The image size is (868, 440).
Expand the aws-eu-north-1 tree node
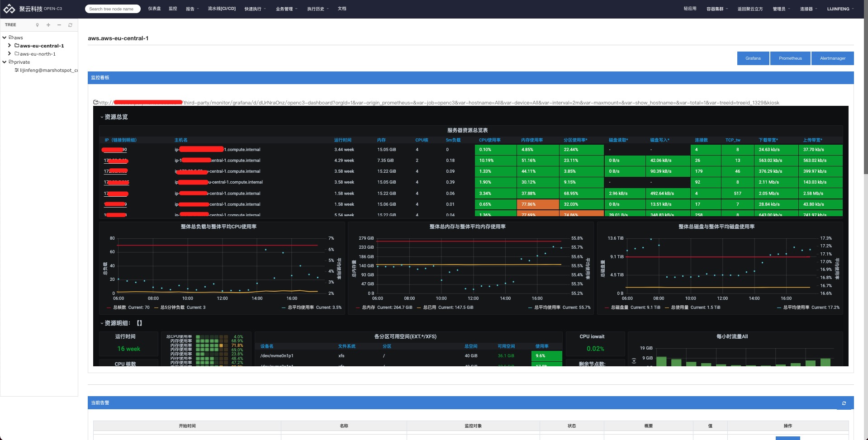point(9,53)
